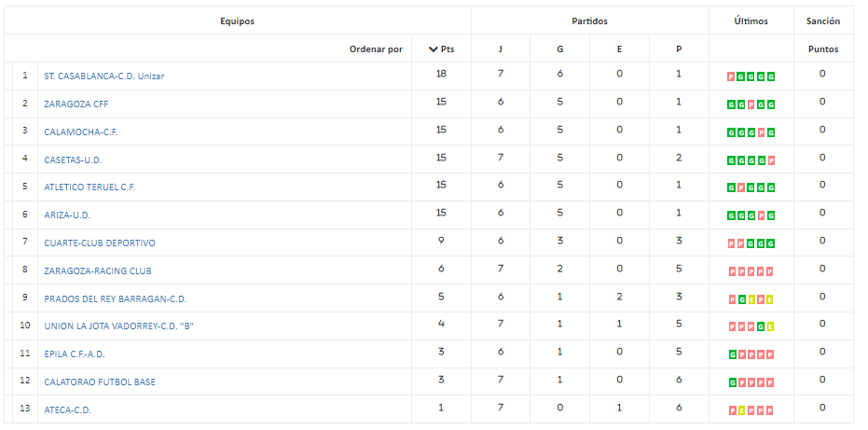Open UNION LA JOTA VADORREY-C.D. "B"
Viewport: 868px width, 430px height.
119,326
